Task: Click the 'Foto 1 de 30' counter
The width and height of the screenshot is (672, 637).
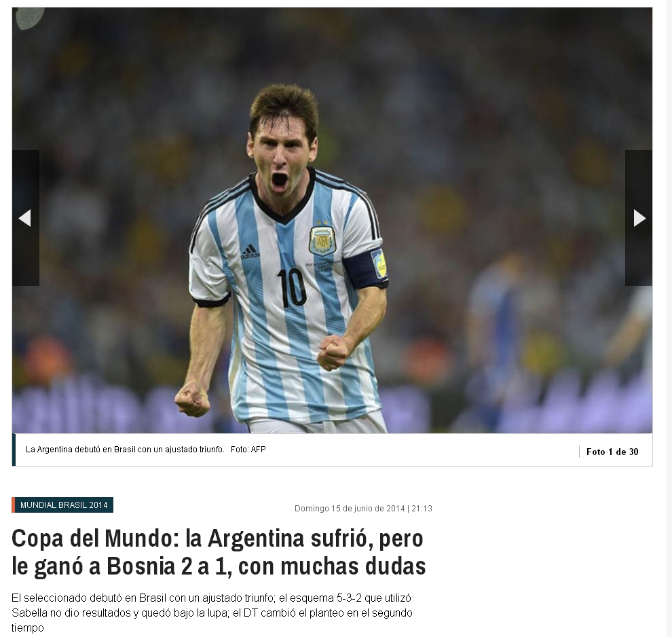Action: pos(612,452)
